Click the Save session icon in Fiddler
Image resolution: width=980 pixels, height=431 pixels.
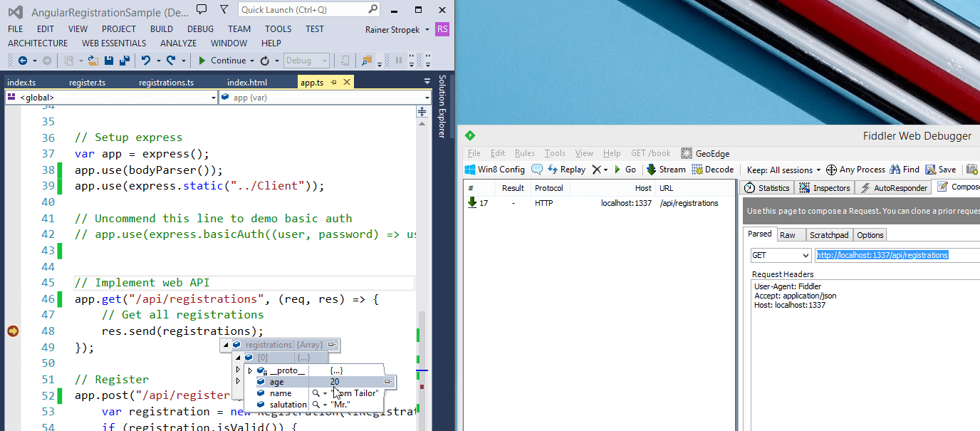[x=941, y=170]
